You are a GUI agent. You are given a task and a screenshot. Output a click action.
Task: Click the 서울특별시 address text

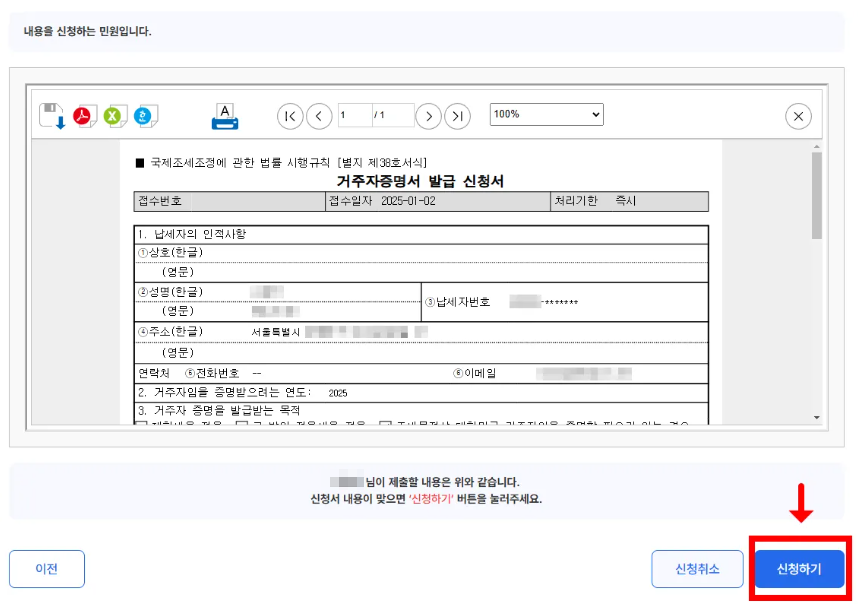(x=276, y=332)
